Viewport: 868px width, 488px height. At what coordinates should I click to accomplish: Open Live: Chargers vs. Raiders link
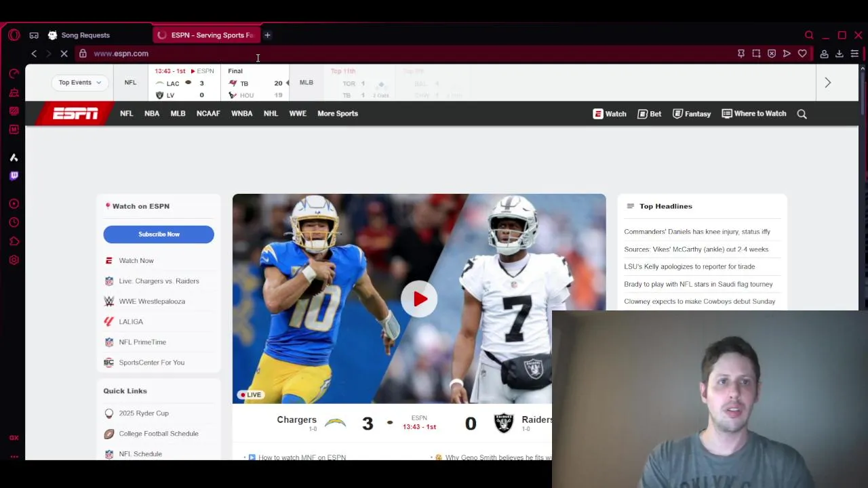159,281
